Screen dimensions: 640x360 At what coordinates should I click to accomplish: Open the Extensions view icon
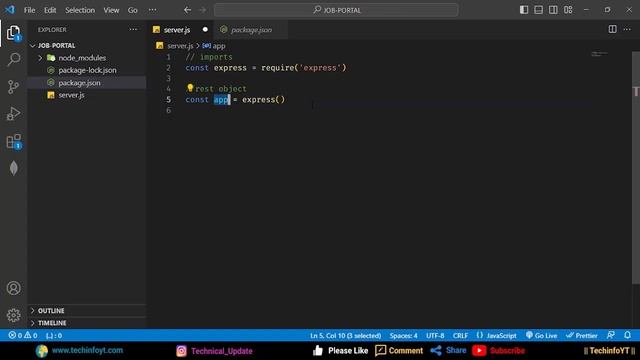coord(13,141)
